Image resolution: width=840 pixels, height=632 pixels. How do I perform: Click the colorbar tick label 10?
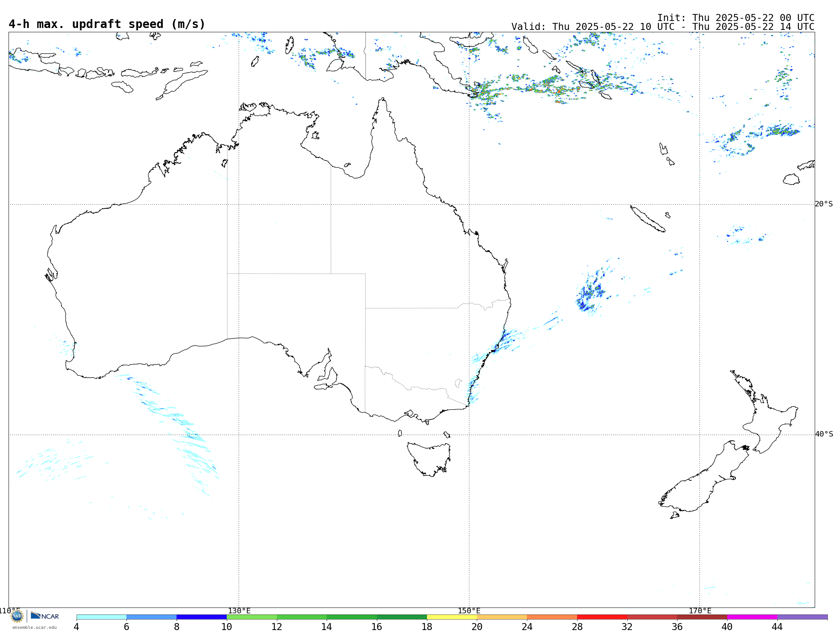tap(227, 627)
